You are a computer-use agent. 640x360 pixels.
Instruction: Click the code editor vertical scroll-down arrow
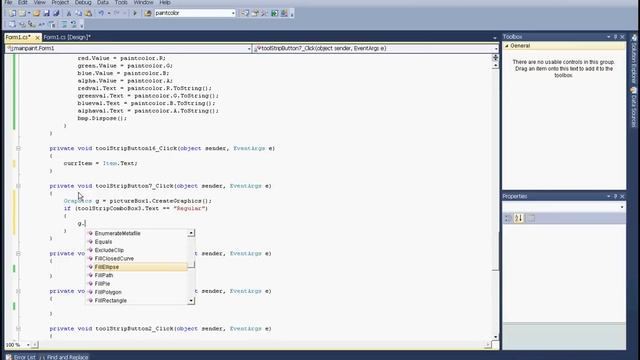click(496, 337)
